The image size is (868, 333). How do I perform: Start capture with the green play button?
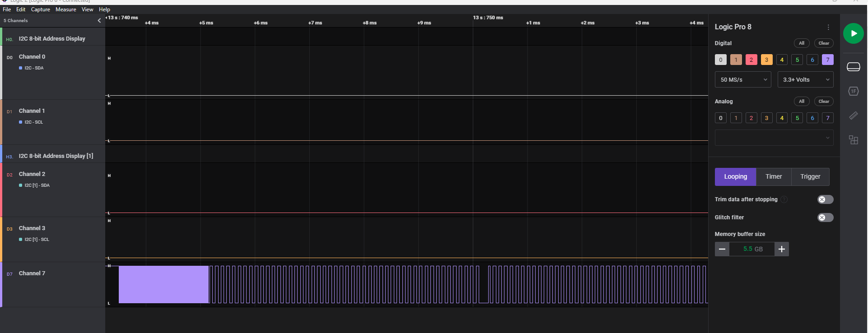pos(853,33)
